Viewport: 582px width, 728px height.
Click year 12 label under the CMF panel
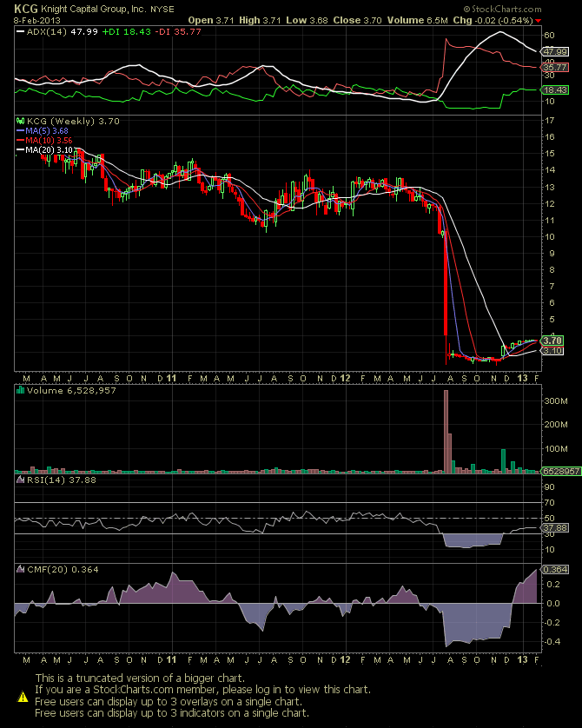tap(345, 659)
